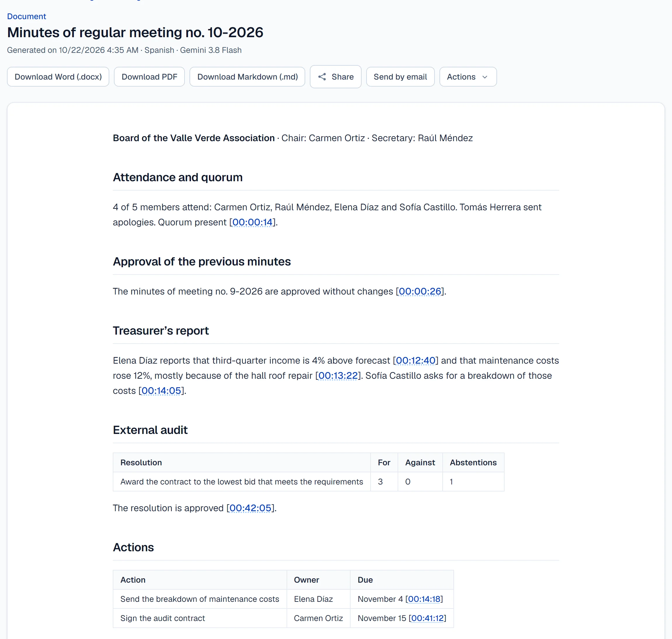The height and width of the screenshot is (639, 672).
Task: Click the 'Elena Díaz' owner cell
Action: (x=318, y=599)
